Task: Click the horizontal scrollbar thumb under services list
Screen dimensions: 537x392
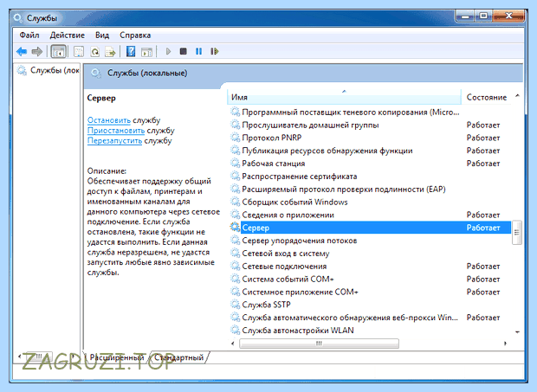Action: click(x=319, y=343)
